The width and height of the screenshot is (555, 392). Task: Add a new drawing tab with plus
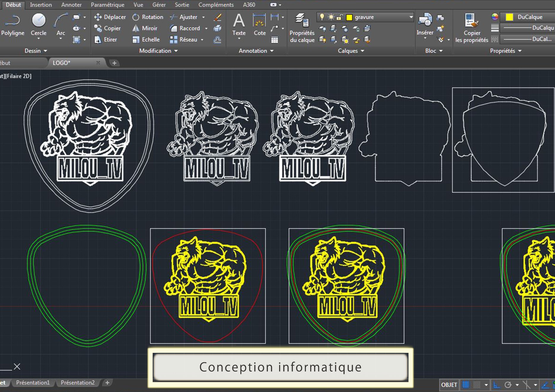click(x=114, y=63)
